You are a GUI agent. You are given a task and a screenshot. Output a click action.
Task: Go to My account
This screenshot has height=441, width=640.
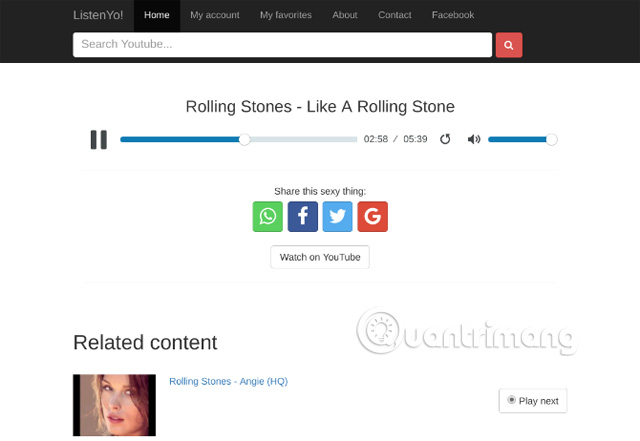click(x=215, y=15)
